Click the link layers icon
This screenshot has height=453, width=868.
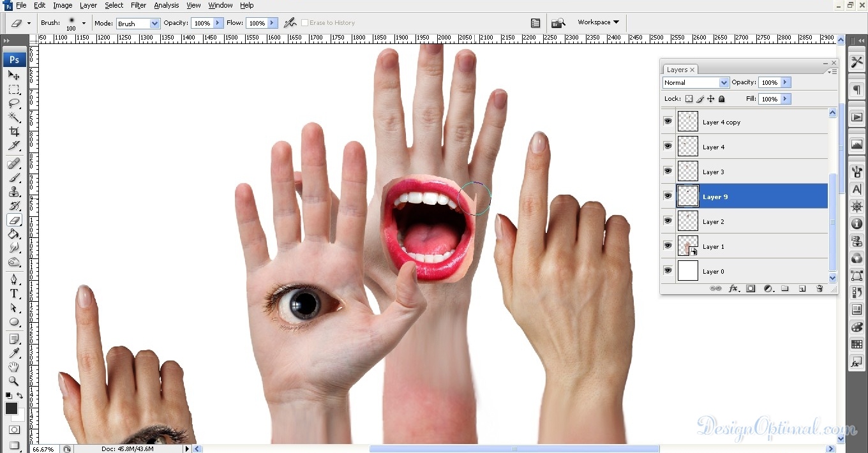(716, 288)
